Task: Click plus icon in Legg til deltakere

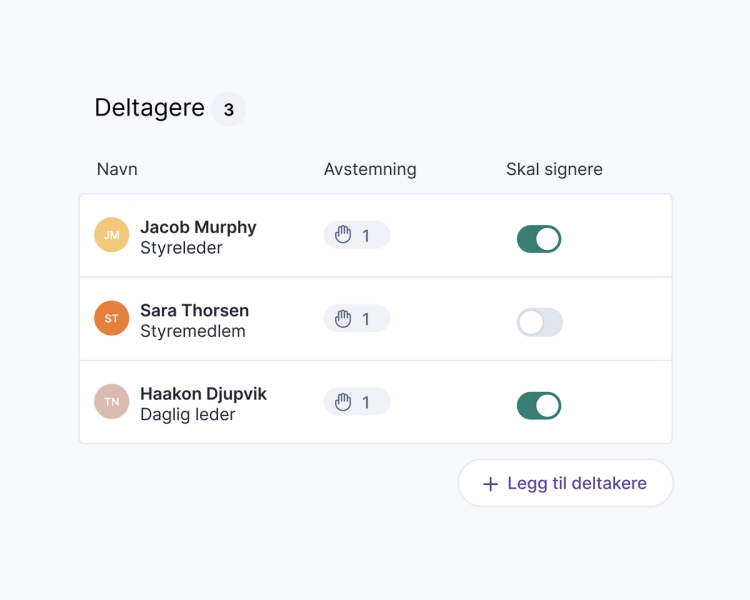Action: [490, 484]
